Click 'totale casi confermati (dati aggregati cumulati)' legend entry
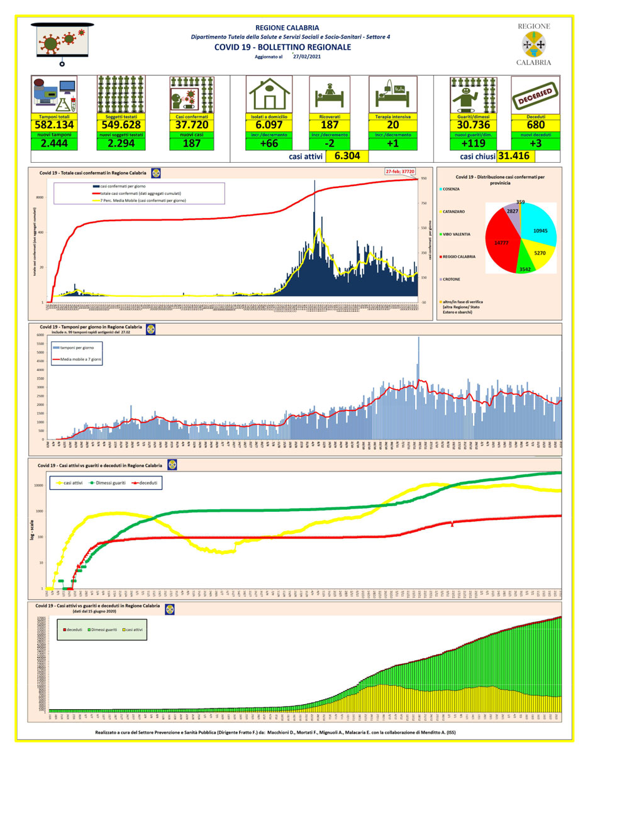The height and width of the screenshot is (833, 644). tap(137, 194)
